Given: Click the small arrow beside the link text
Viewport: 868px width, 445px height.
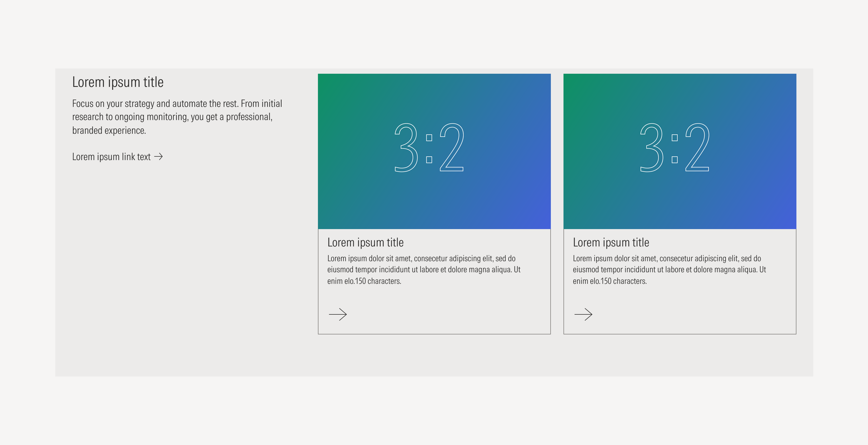Looking at the screenshot, I should pos(158,157).
